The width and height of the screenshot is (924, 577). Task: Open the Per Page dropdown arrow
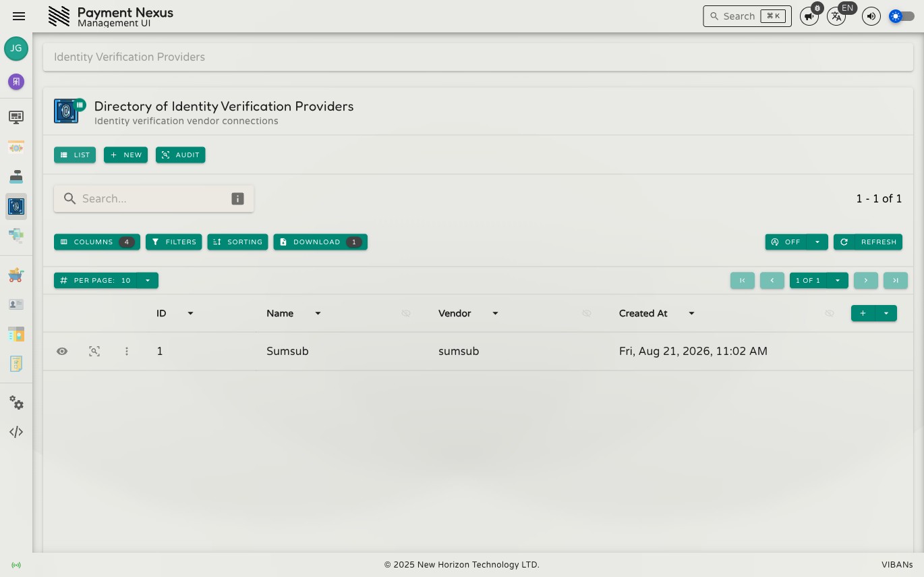[148, 280]
